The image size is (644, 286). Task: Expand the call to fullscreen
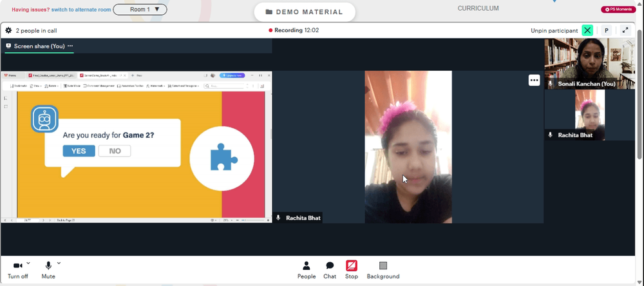pyautogui.click(x=625, y=30)
